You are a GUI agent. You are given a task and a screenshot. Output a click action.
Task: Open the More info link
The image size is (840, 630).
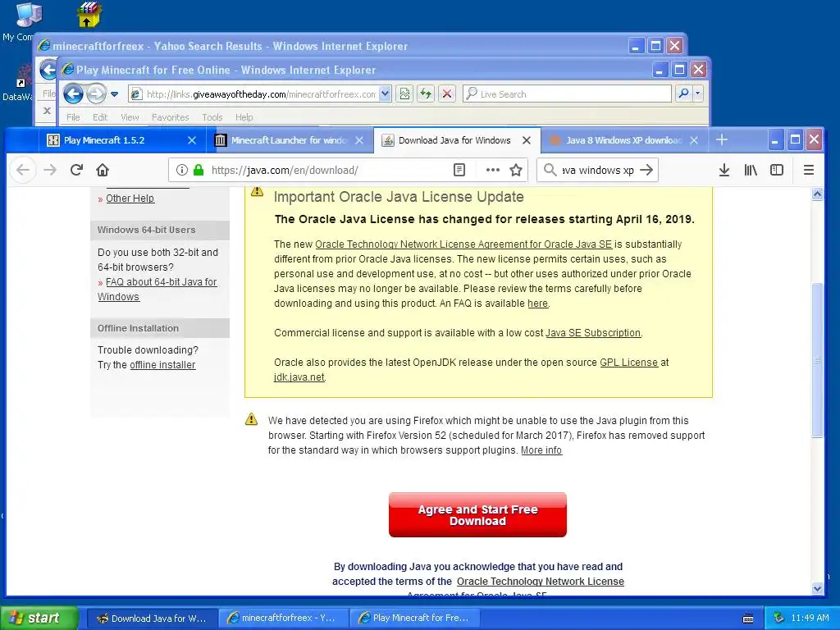click(x=541, y=450)
